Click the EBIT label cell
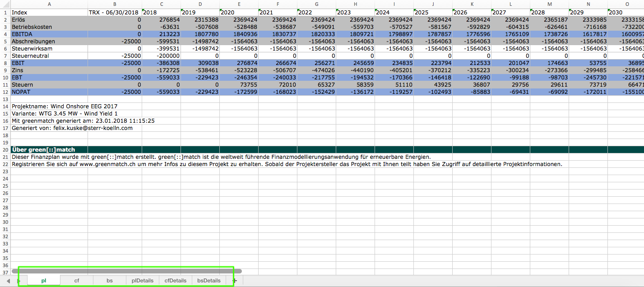The image size is (644, 287). [49, 63]
